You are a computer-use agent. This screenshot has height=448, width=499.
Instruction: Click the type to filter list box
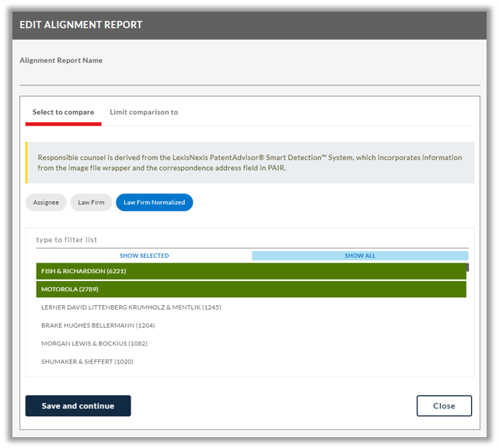coord(252,240)
